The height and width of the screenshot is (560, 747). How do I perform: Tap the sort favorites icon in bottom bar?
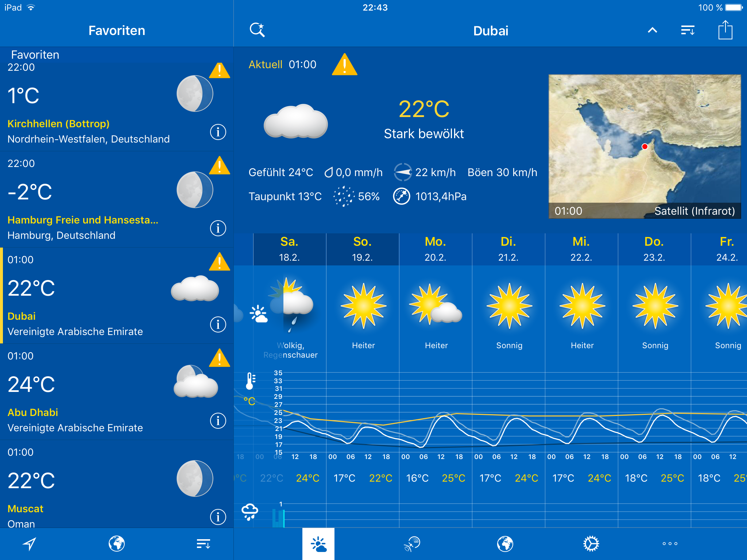[203, 544]
